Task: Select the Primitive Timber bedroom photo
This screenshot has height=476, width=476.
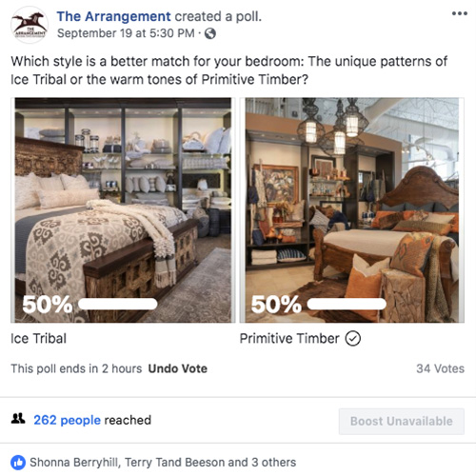Action: [x=352, y=210]
